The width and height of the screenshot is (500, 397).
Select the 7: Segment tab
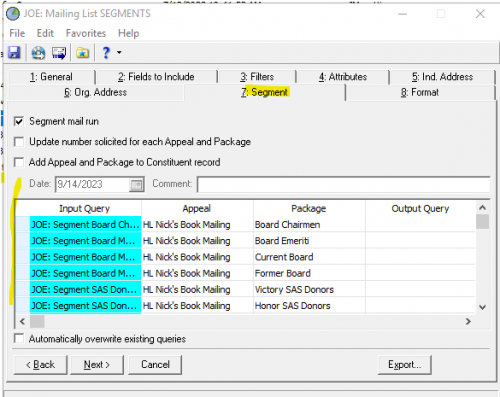(x=265, y=92)
